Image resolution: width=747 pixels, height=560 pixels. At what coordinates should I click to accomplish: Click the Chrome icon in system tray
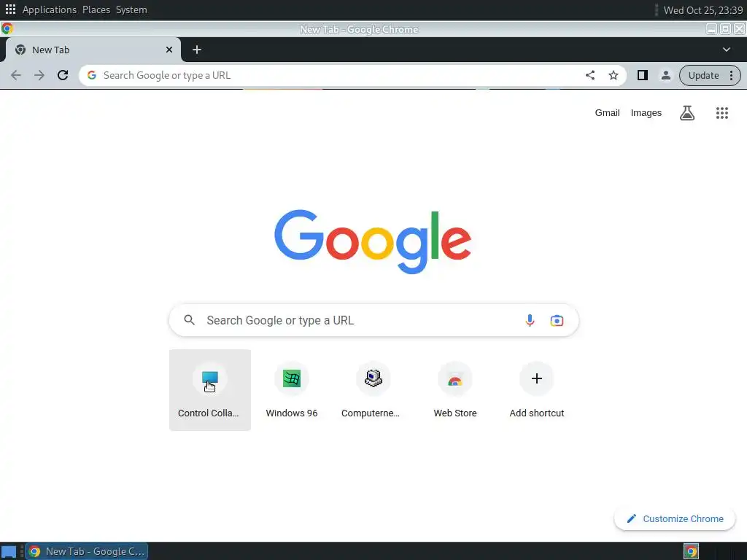[x=691, y=551]
